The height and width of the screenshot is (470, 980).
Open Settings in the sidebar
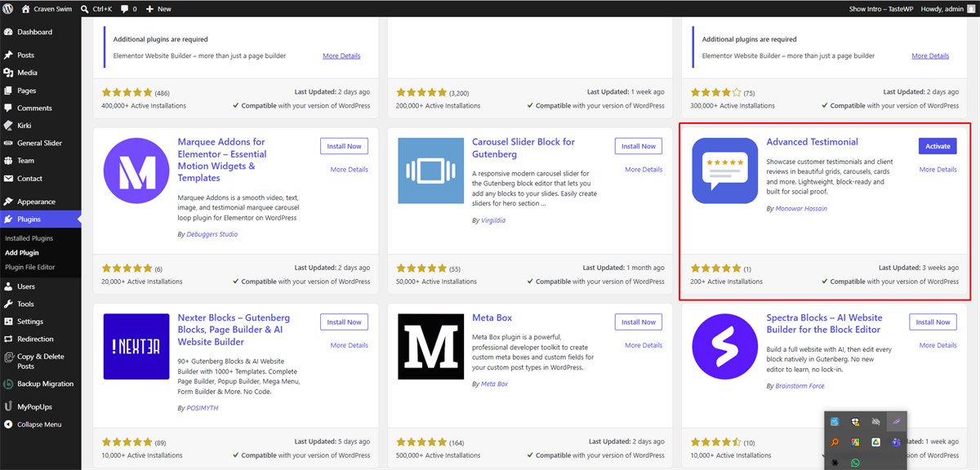[41, 321]
